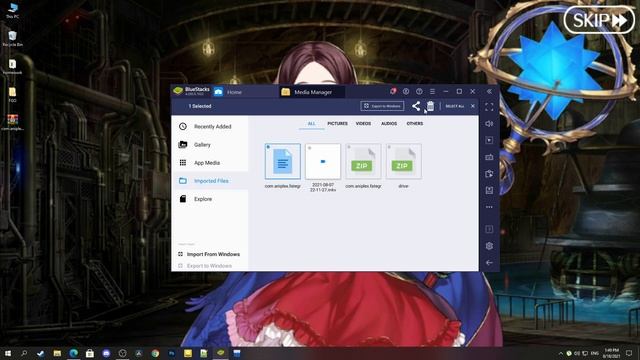
Task: Open BlueStacks notifications bell
Action: pyautogui.click(x=393, y=91)
